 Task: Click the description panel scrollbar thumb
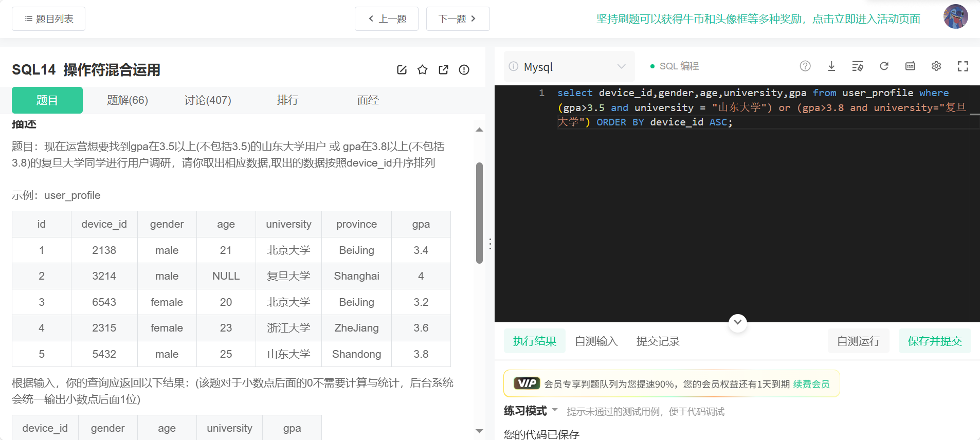tap(479, 213)
